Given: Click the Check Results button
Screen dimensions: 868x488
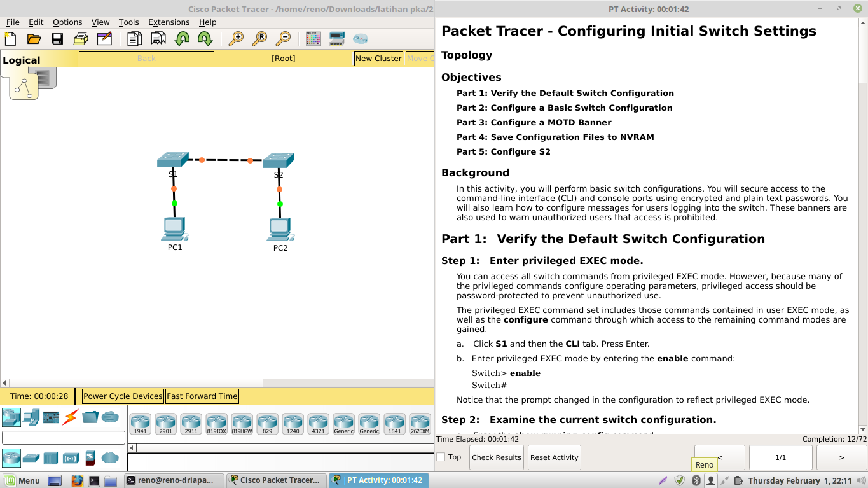Looking at the screenshot, I should point(497,457).
